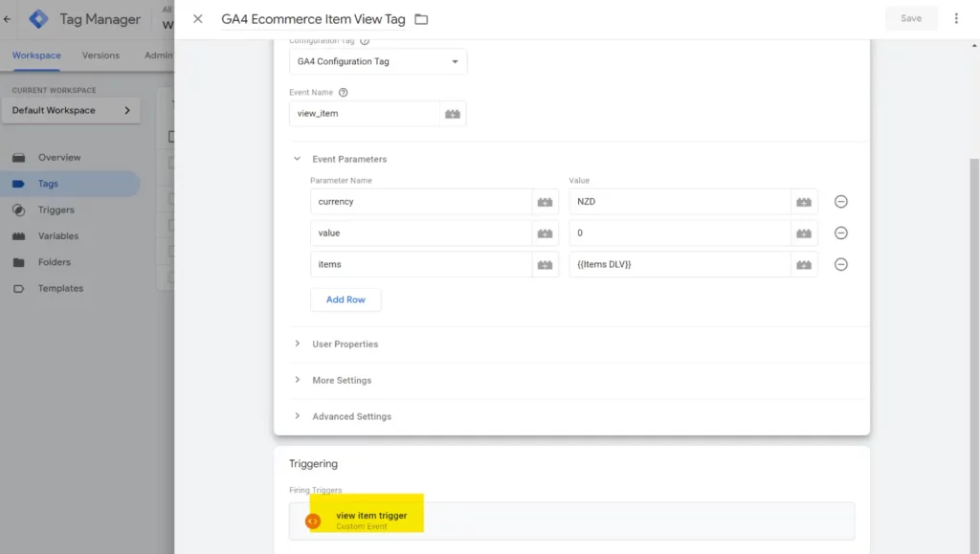Open Templates in the sidebar
980x554 pixels.
coord(60,289)
